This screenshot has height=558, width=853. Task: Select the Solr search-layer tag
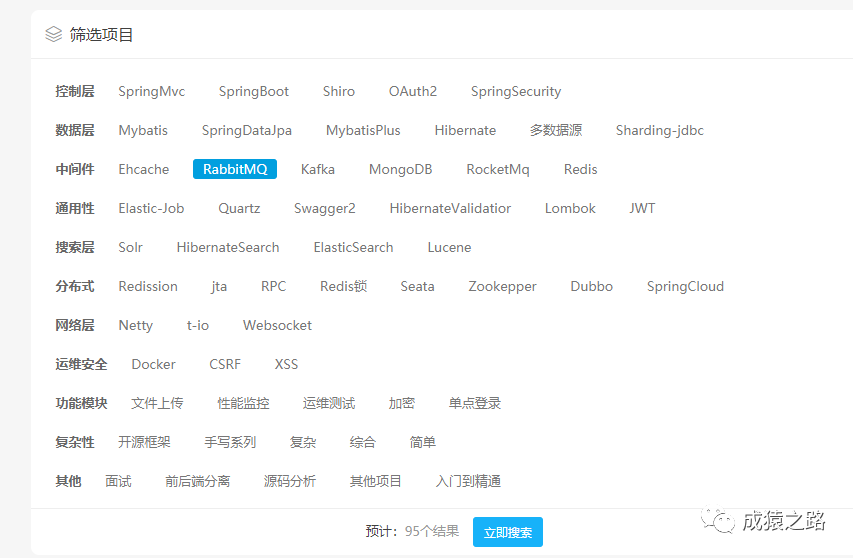point(131,247)
